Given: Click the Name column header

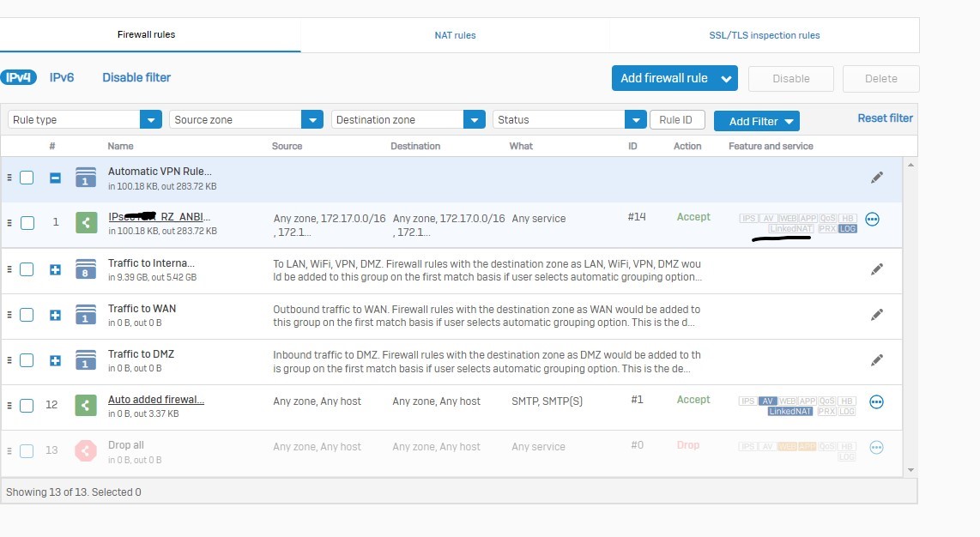Looking at the screenshot, I should [x=121, y=146].
